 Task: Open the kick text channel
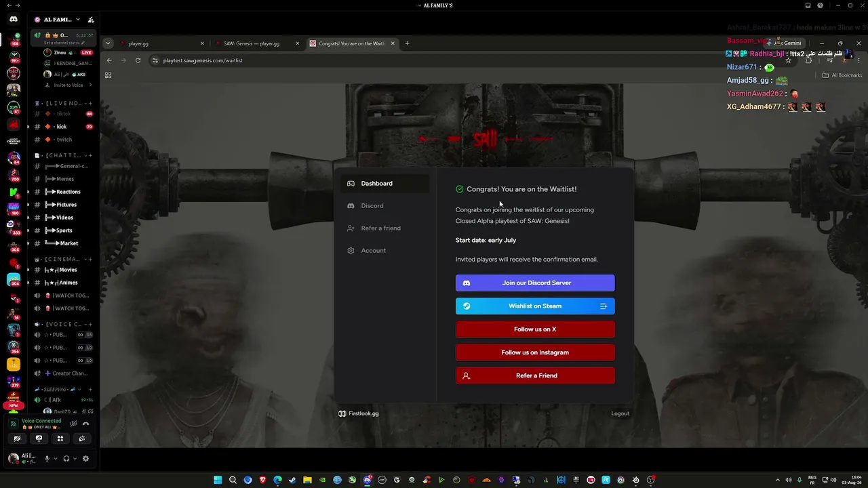(x=63, y=127)
